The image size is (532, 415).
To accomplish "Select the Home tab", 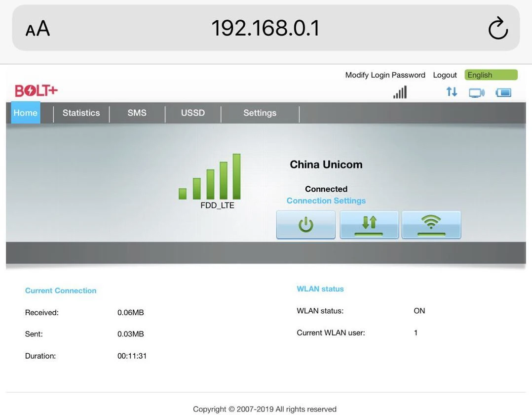I will click(x=25, y=113).
